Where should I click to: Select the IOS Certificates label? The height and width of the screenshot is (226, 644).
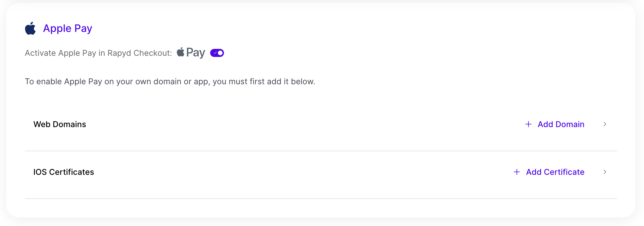(x=64, y=172)
